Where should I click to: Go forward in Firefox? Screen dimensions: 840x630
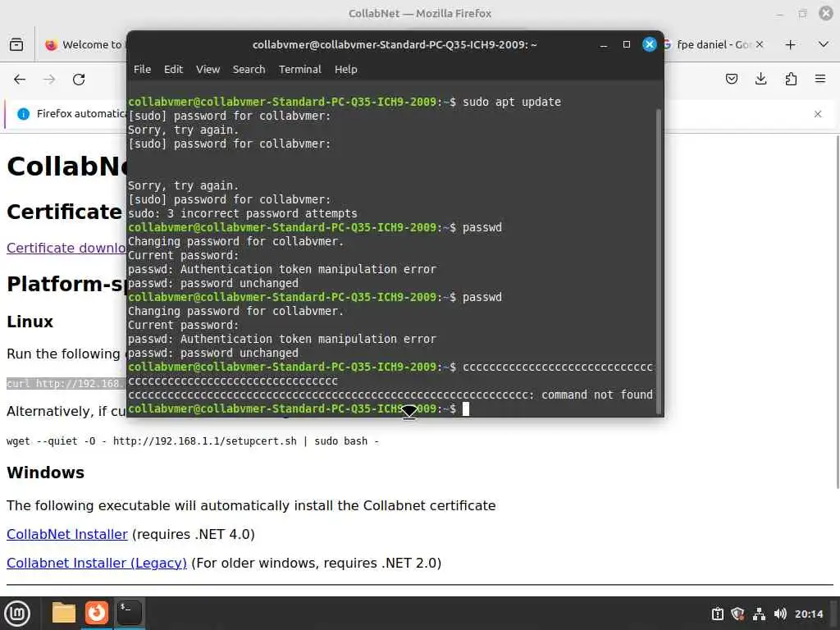tap(49, 80)
